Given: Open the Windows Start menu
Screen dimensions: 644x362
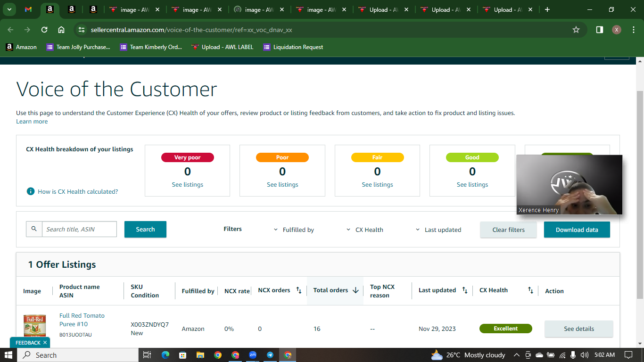Looking at the screenshot, I should point(8,355).
